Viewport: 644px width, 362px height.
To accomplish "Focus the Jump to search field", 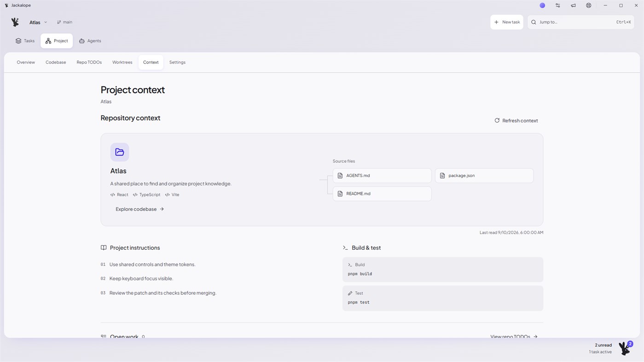I will coord(581,22).
